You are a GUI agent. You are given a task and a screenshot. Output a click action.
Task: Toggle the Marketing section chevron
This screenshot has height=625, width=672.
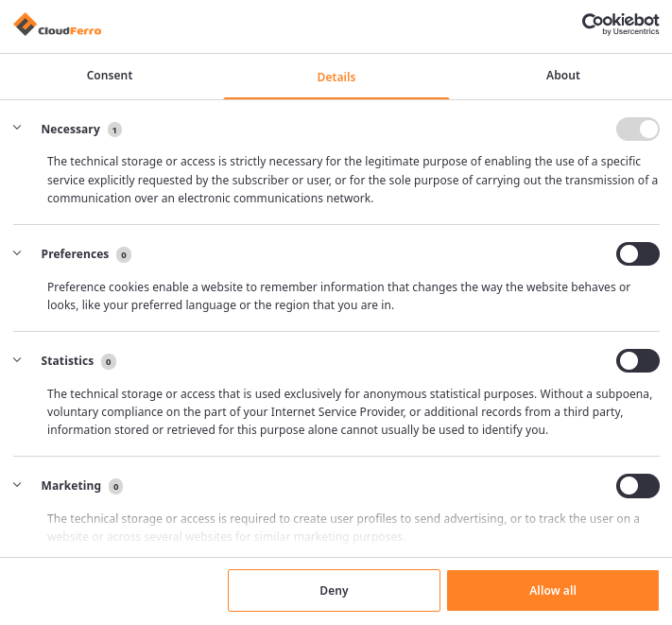coord(17,485)
